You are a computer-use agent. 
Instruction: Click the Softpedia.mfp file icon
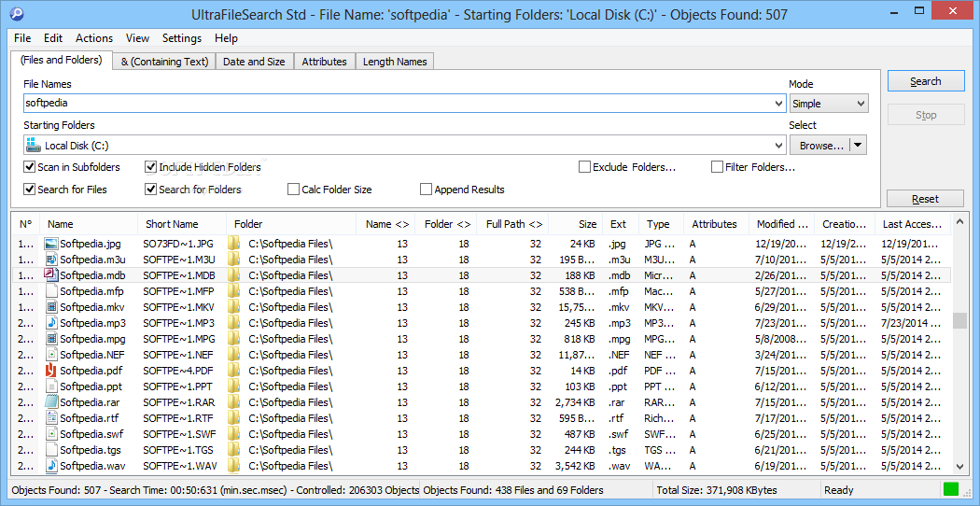[51, 291]
